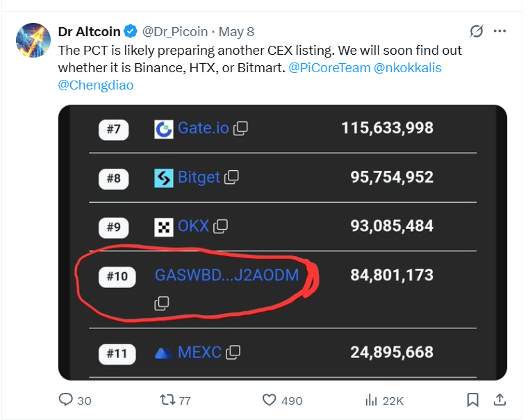Like the tweet with heart icon
This screenshot has height=420, width=530.
270,400
